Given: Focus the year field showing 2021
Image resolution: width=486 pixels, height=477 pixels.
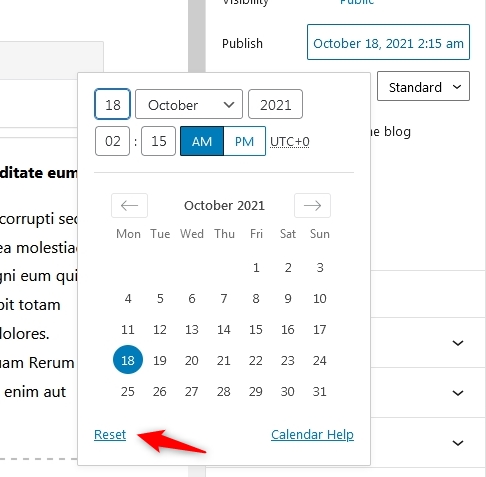Looking at the screenshot, I should click(275, 104).
